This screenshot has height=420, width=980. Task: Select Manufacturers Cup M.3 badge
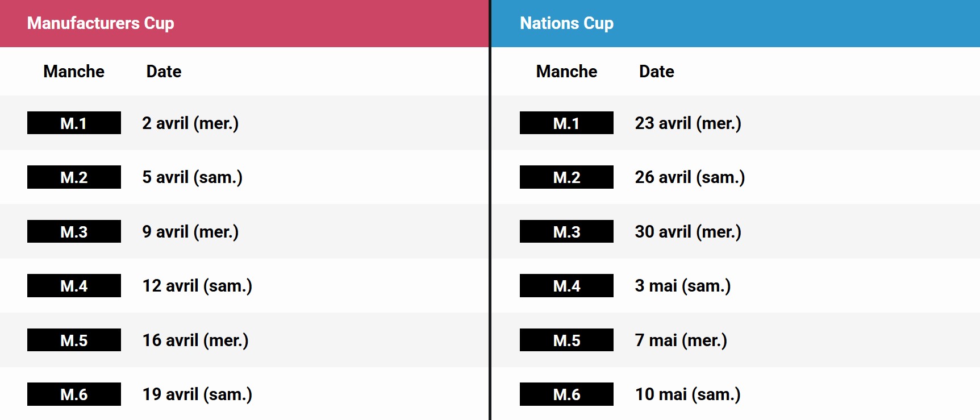[74, 231]
